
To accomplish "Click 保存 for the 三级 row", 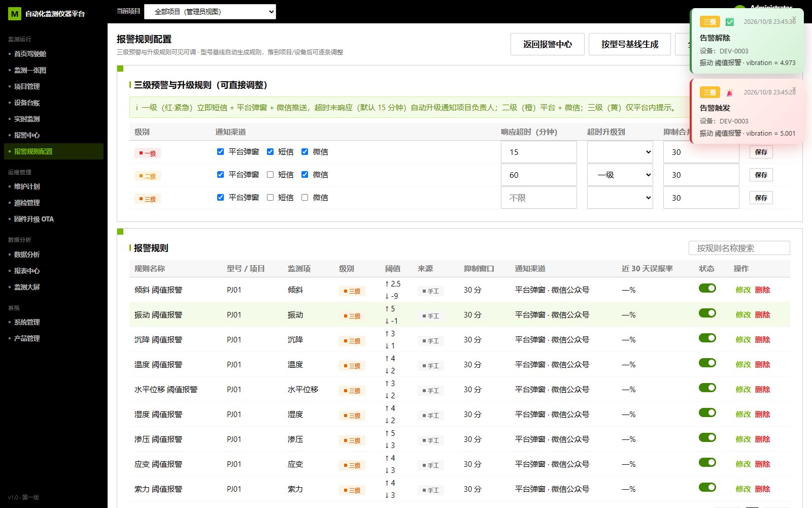I will coord(761,198).
